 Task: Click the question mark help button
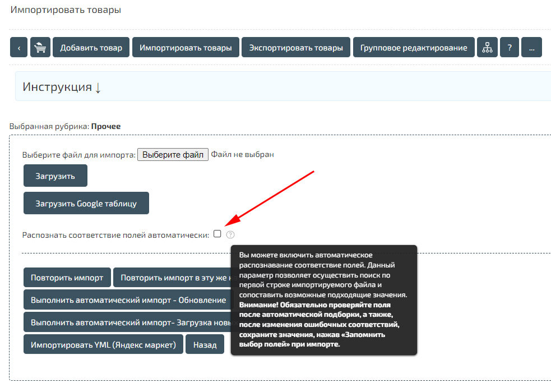pos(509,48)
